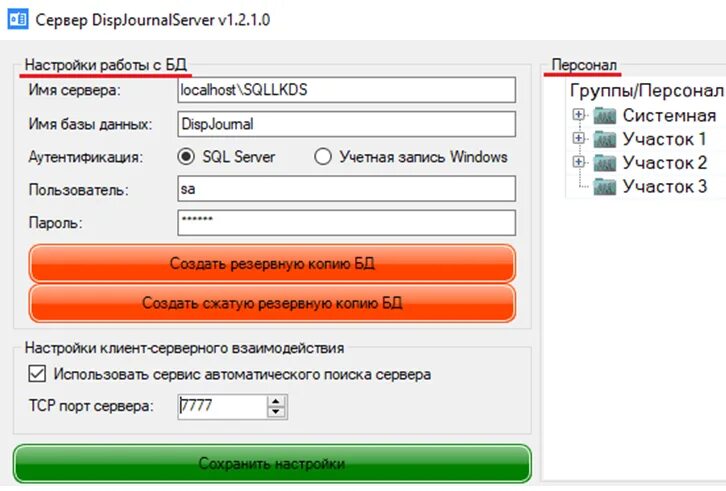Viewport: 726px width, 491px height.
Task: Select Учетная запись Windows radio option
Action: [x=323, y=157]
